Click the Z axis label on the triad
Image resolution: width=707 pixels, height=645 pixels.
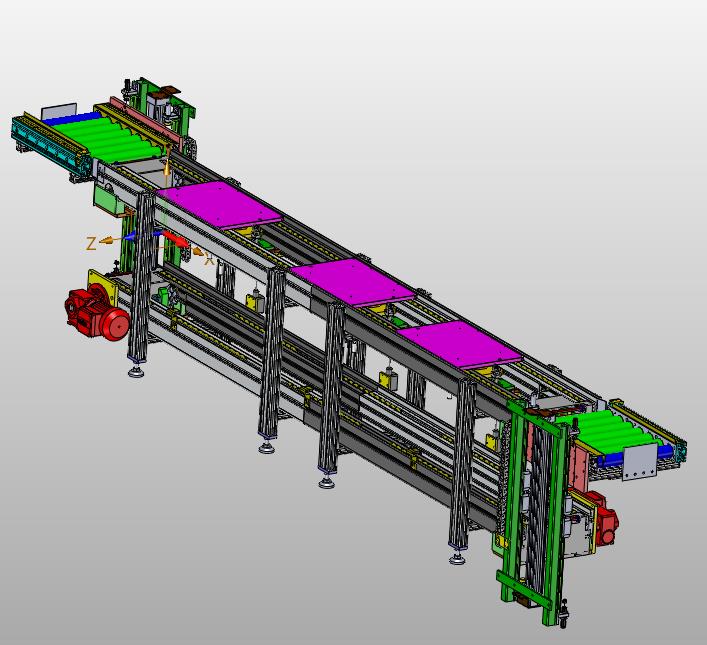click(91, 244)
